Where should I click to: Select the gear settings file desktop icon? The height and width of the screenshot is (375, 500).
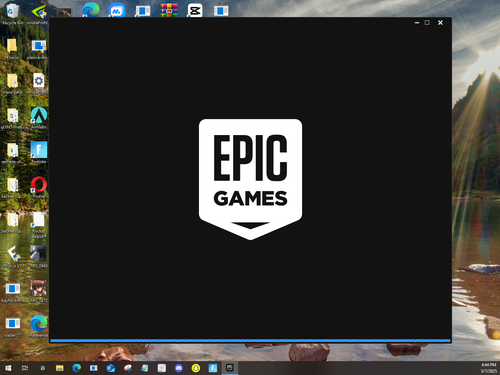click(39, 83)
